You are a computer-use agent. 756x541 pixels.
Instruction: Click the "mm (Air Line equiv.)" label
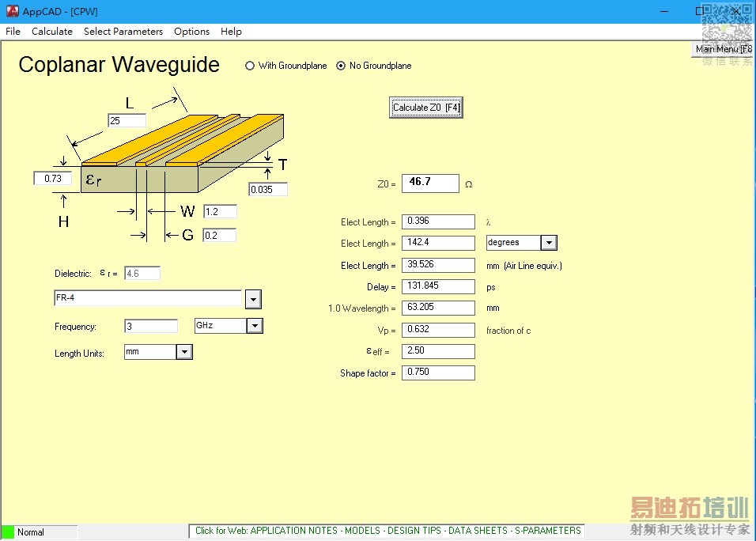524,266
